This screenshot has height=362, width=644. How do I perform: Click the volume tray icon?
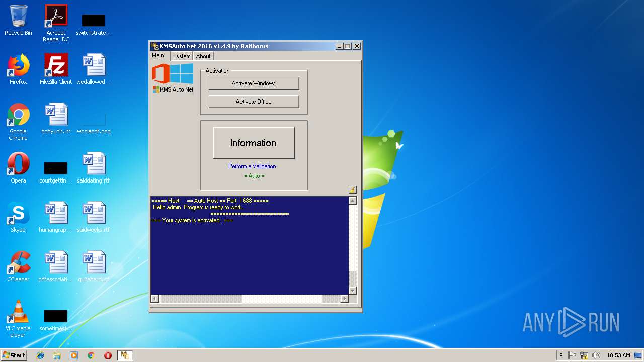(596, 355)
